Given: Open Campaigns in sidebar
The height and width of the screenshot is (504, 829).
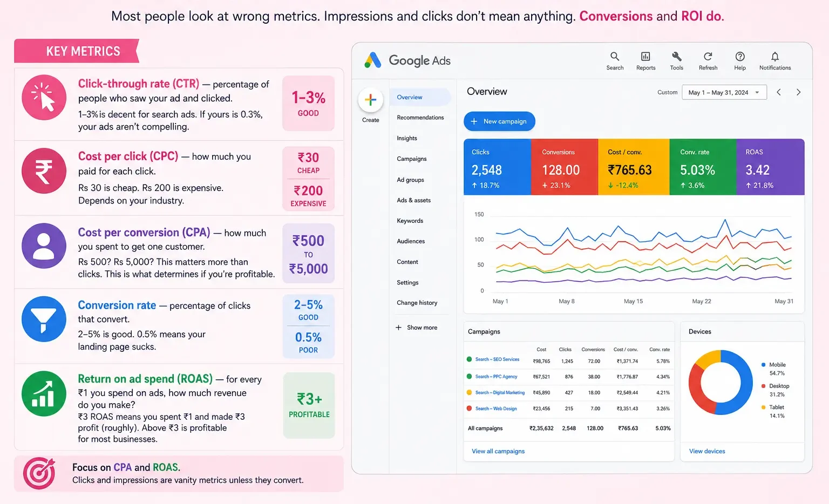Looking at the screenshot, I should tap(412, 159).
